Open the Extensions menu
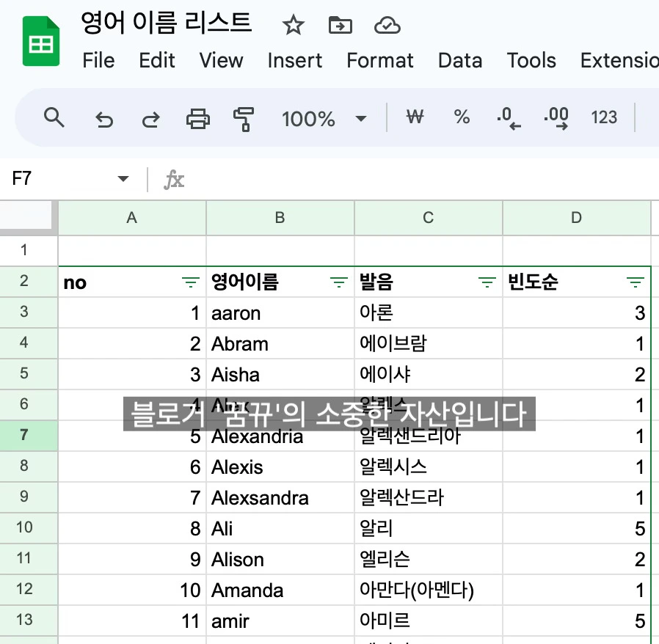 [619, 60]
